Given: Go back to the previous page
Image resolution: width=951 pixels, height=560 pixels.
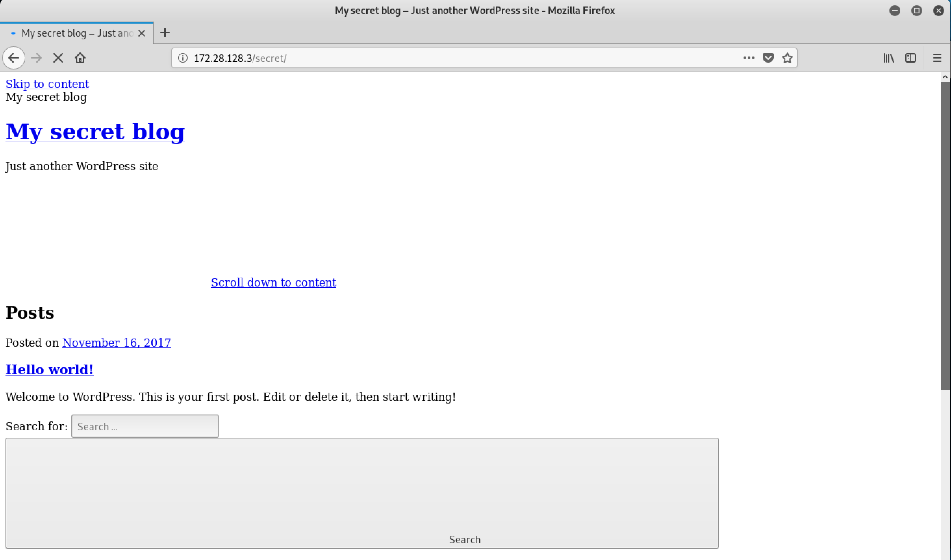Looking at the screenshot, I should pyautogui.click(x=14, y=58).
